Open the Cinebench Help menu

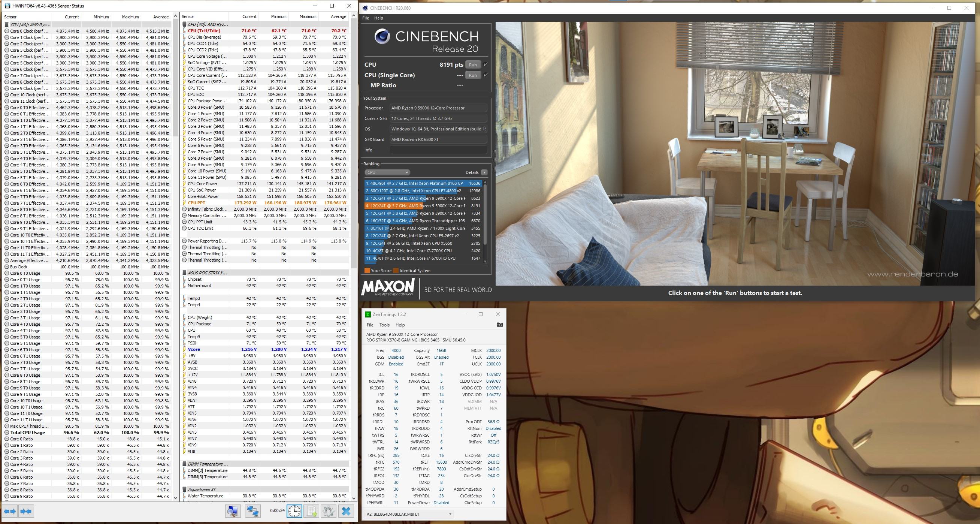(378, 18)
